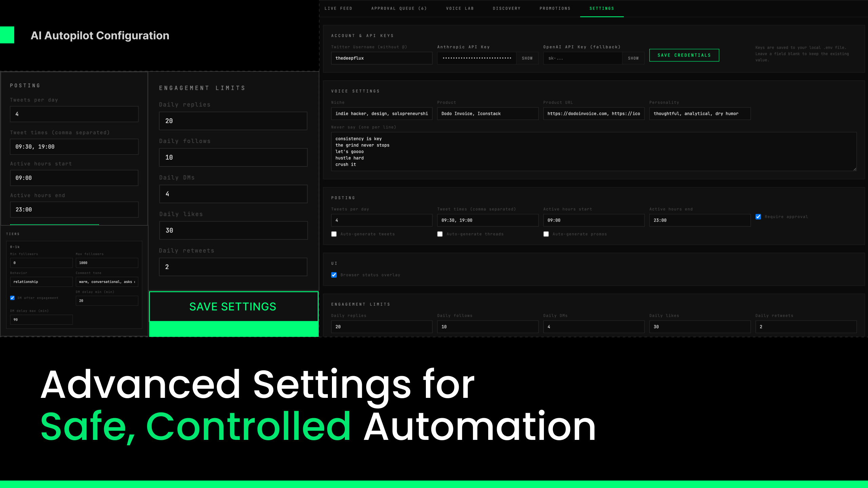Screen dimensions: 868x488
Task: Click the Daily retweets field
Action: click(806, 326)
